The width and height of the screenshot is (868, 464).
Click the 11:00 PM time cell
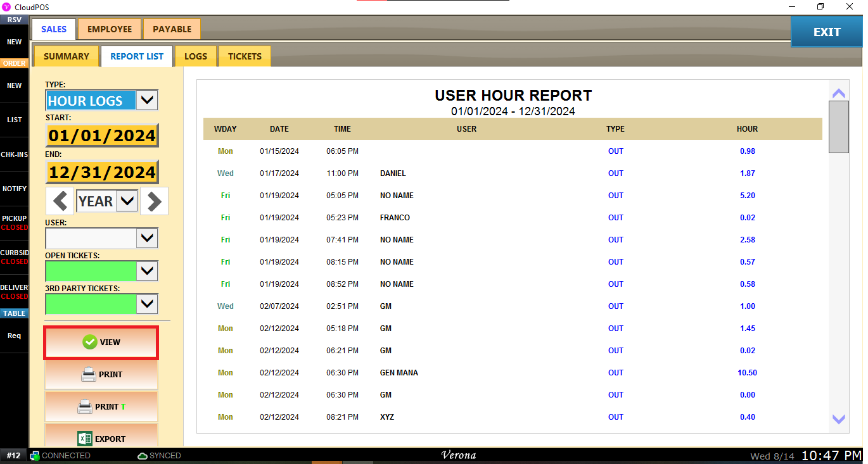pyautogui.click(x=343, y=173)
